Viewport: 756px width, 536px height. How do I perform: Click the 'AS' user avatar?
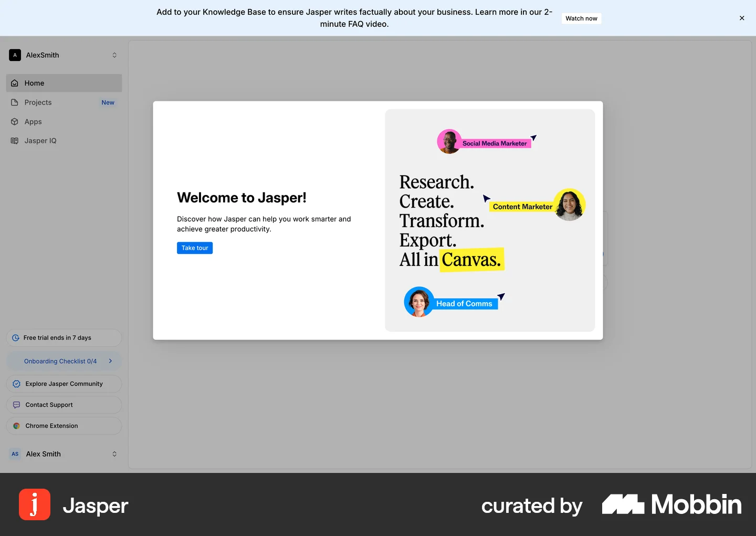(x=15, y=454)
